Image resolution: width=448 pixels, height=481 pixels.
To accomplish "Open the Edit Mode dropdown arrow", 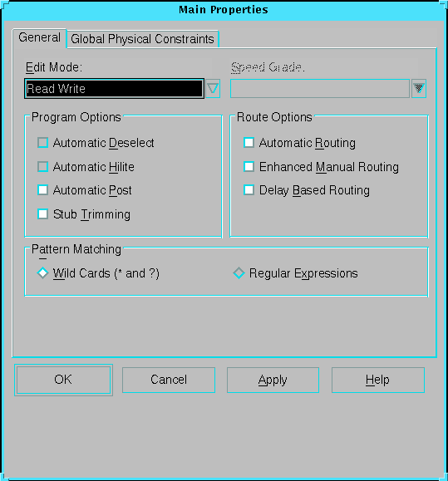I will (213, 89).
